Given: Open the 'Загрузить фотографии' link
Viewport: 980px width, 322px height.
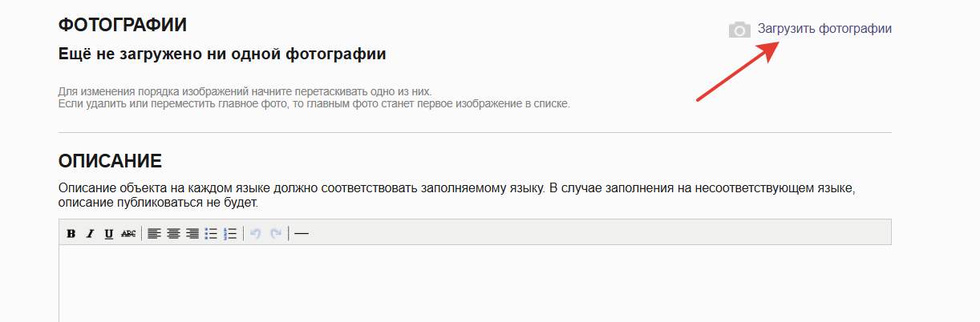Looking at the screenshot, I should pyautogui.click(x=824, y=29).
